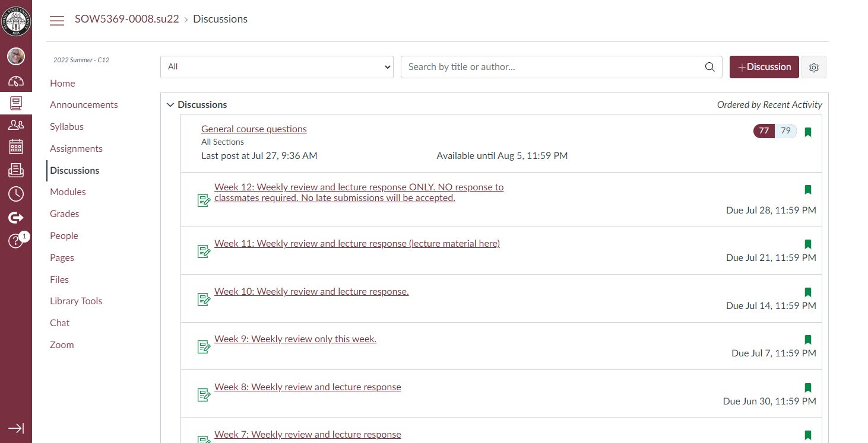Open Modules in course navigation
Image resolution: width=868 pixels, height=443 pixels.
tap(68, 192)
